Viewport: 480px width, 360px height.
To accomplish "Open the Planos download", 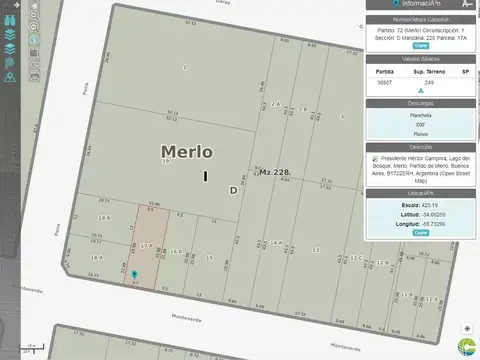I will (x=421, y=134).
